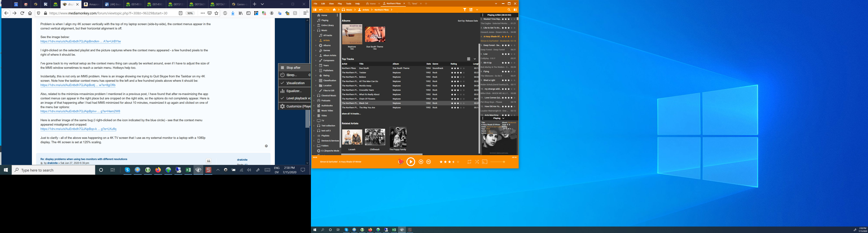The width and height of the screenshot is (868, 233).
Task: Click the home icon in breadcrumb bar
Action: (x=334, y=10)
